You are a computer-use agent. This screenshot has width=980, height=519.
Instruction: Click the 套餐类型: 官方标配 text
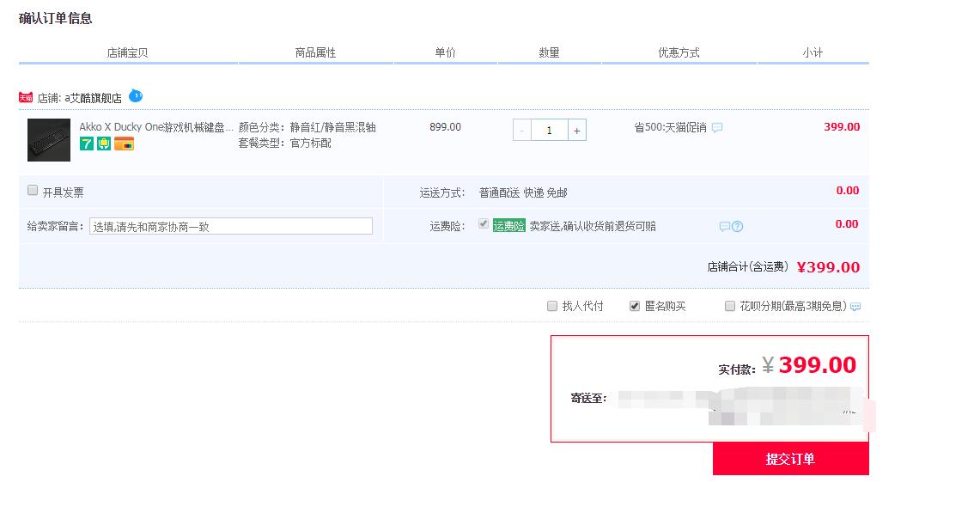coord(285,143)
